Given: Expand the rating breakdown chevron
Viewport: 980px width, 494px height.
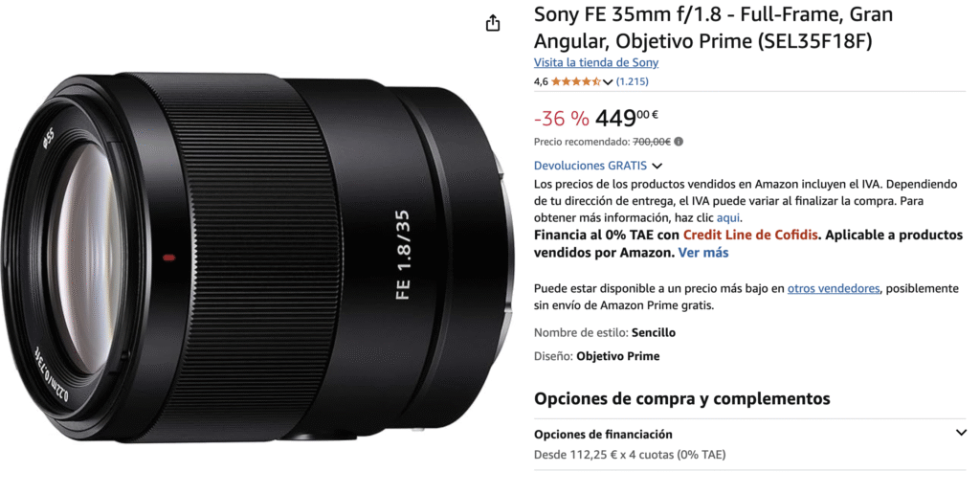Looking at the screenshot, I should point(608,82).
